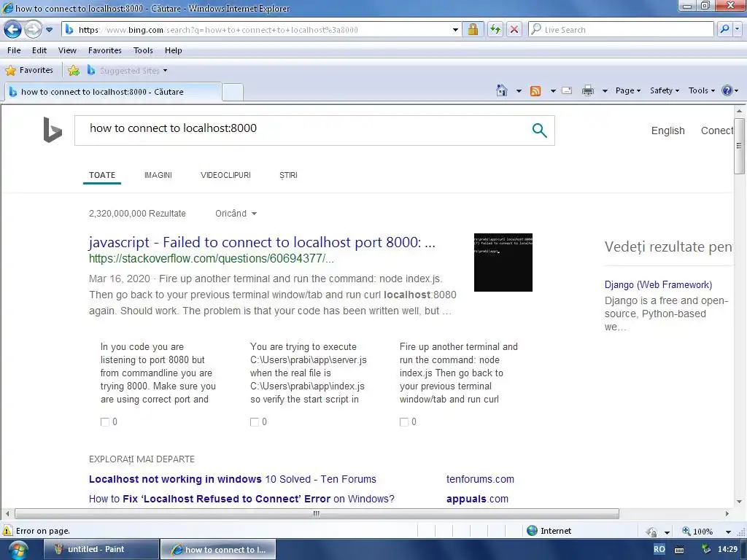Expand the Feeds dropdown arrow
Viewport: 747px width, 560px height.
tap(553, 90)
